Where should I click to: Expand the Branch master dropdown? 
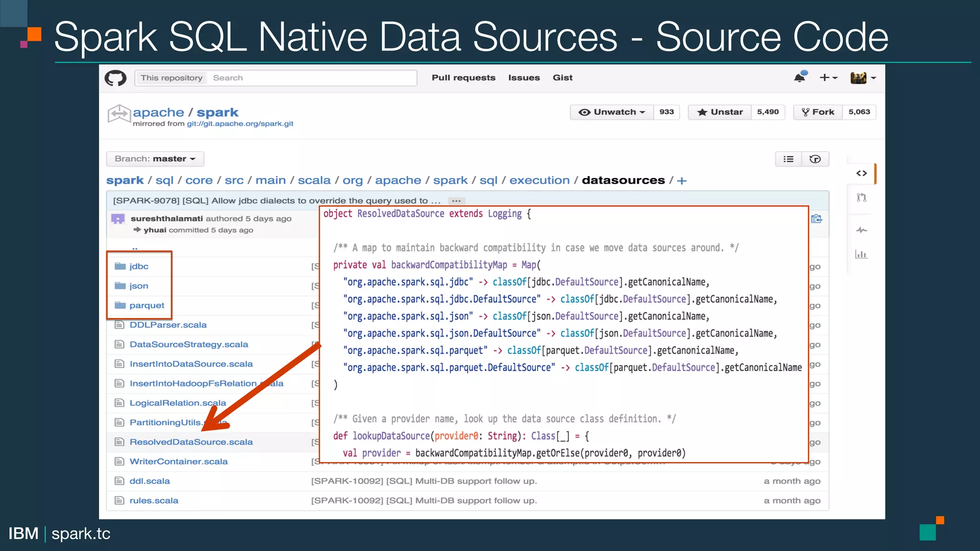155,159
